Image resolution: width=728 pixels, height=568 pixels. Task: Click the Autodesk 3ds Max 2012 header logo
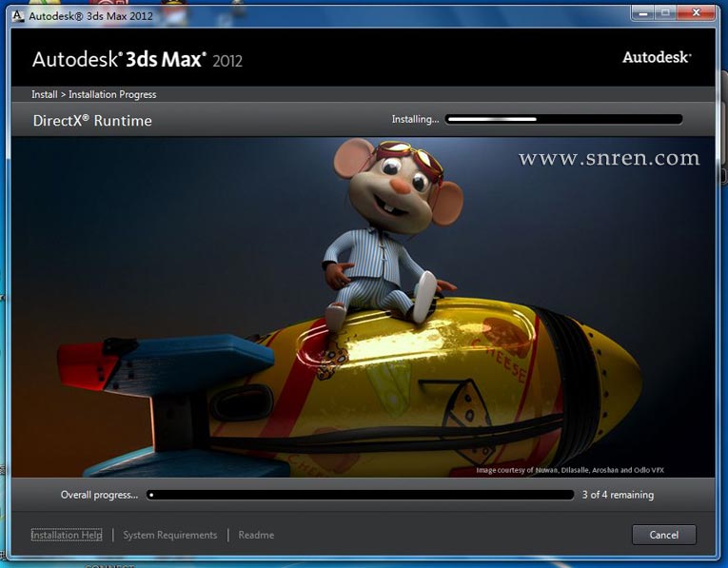pyautogui.click(x=137, y=59)
